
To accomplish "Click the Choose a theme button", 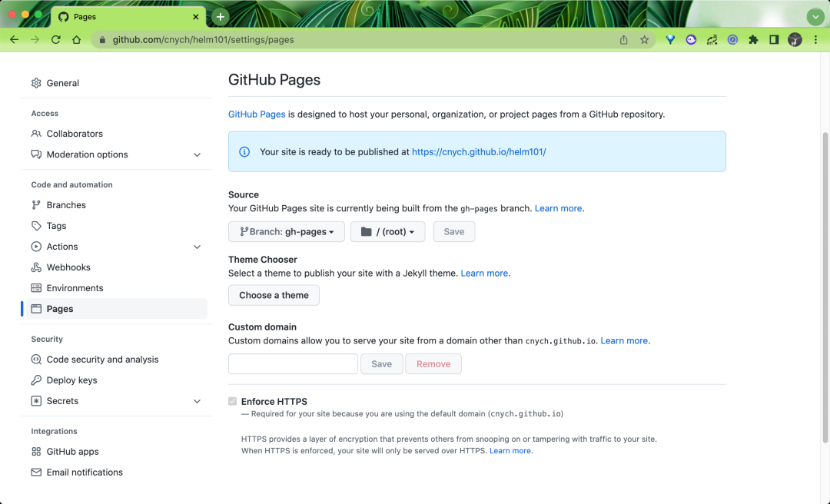I will click(x=274, y=295).
